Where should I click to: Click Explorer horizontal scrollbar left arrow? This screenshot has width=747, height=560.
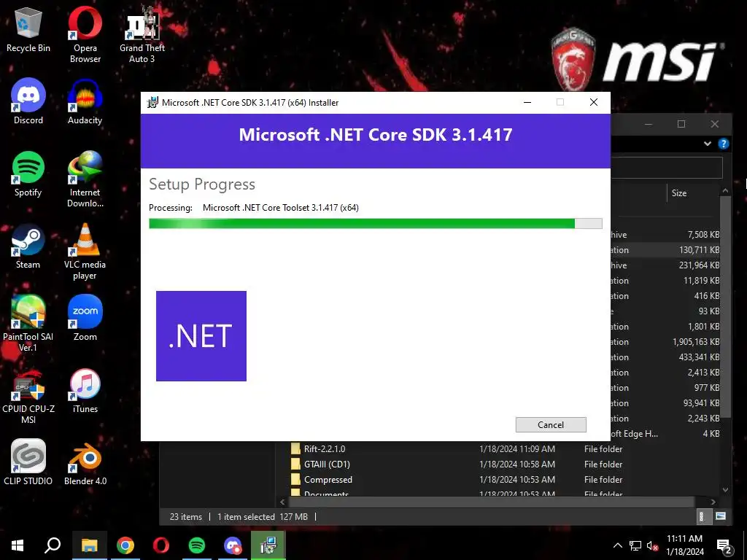click(x=282, y=502)
